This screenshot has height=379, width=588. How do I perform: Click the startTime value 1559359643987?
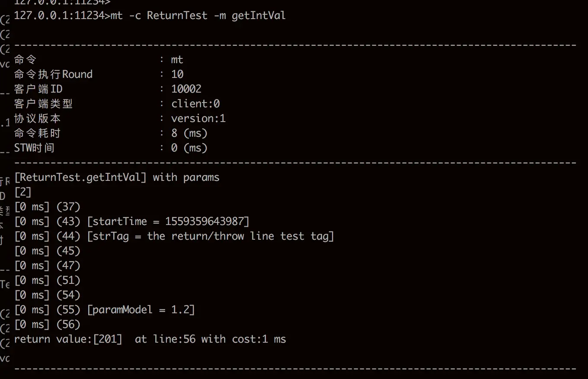[205, 222]
